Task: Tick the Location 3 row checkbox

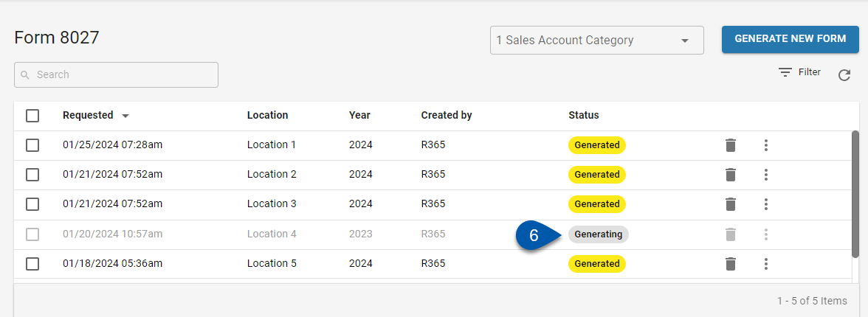Action: point(32,204)
